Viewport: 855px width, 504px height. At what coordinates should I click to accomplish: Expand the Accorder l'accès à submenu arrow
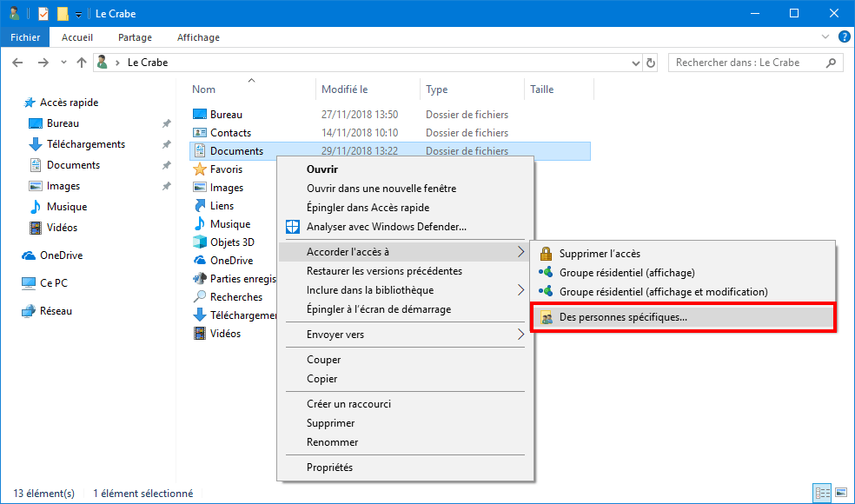(520, 252)
